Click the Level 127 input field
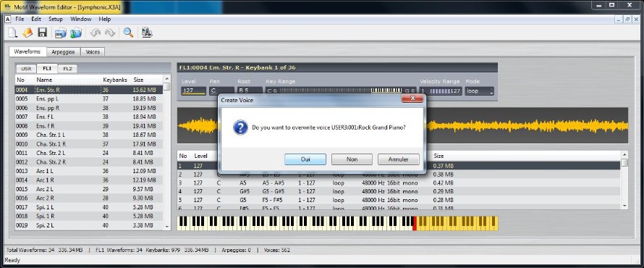The height and width of the screenshot is (268, 644). tap(193, 91)
